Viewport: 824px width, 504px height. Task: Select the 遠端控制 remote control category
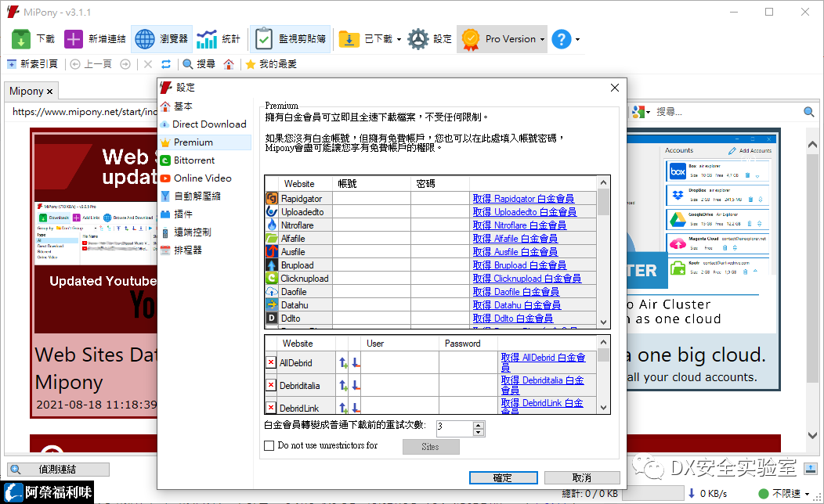205,232
